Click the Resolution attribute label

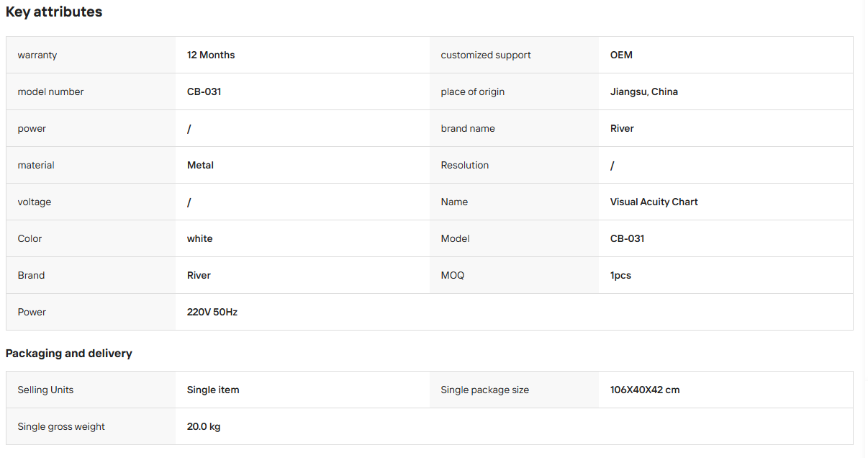tap(465, 165)
